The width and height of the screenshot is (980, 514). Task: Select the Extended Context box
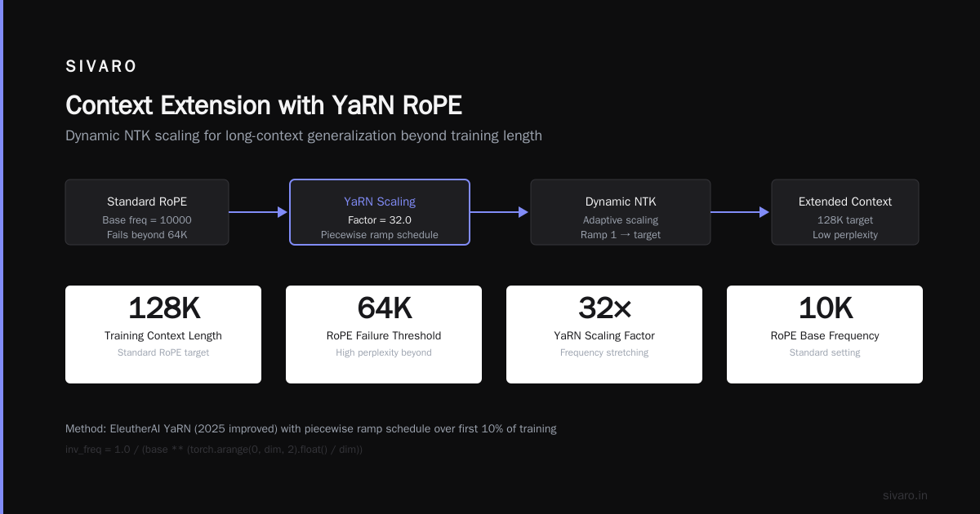845,212
